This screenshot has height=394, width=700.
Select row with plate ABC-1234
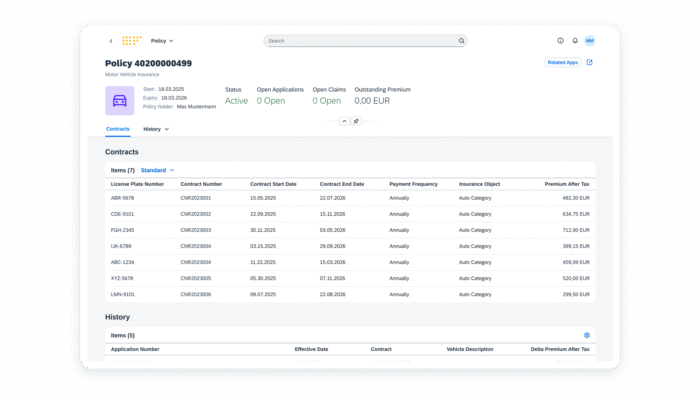click(x=350, y=262)
